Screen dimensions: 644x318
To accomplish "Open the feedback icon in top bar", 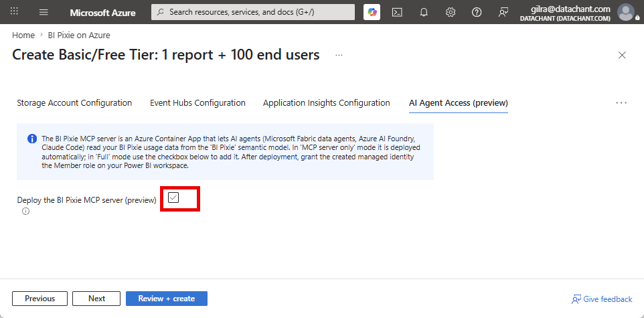I will click(x=503, y=12).
